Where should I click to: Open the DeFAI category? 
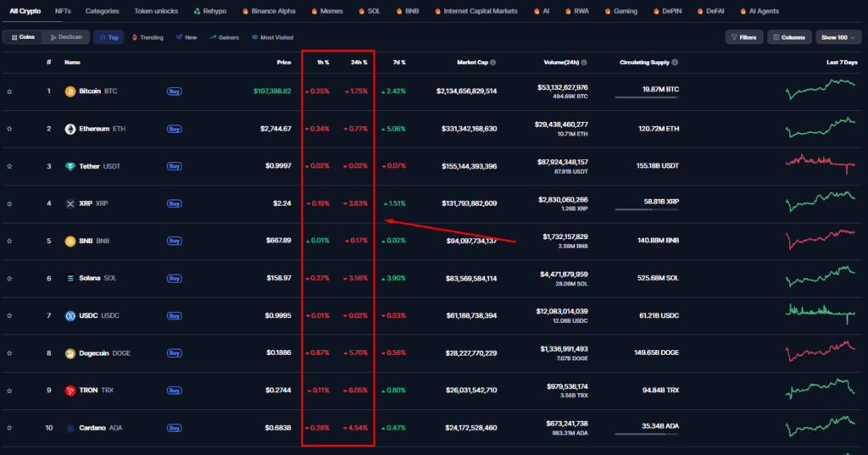pos(711,11)
